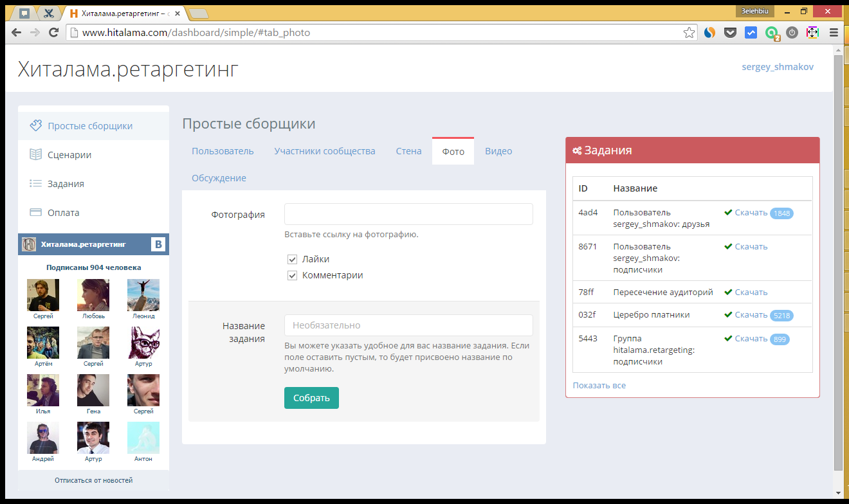Click the green extension icon with badge 2
The width and height of the screenshot is (849, 504).
[772, 33]
